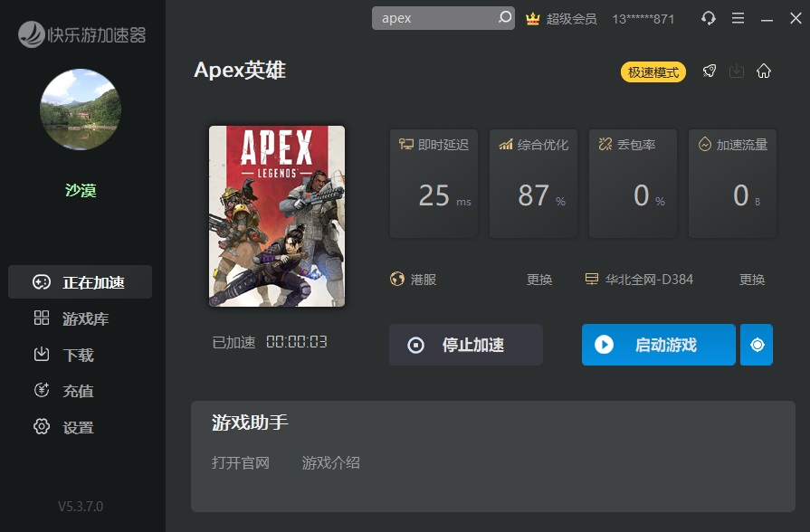The width and height of the screenshot is (810, 532).
Task: Click the 快乐游加速器 logo
Action: 82,34
